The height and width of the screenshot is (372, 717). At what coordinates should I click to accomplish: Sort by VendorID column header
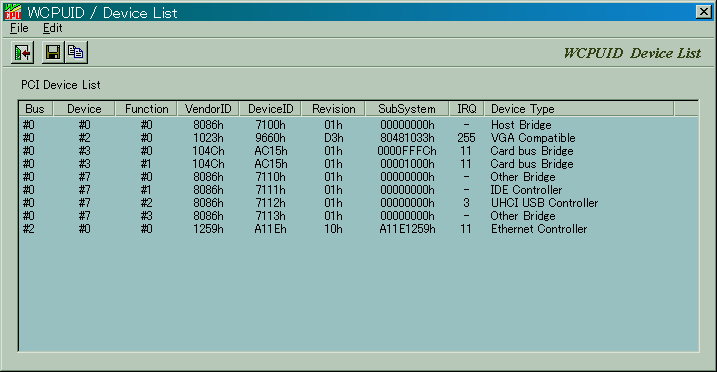click(x=208, y=109)
